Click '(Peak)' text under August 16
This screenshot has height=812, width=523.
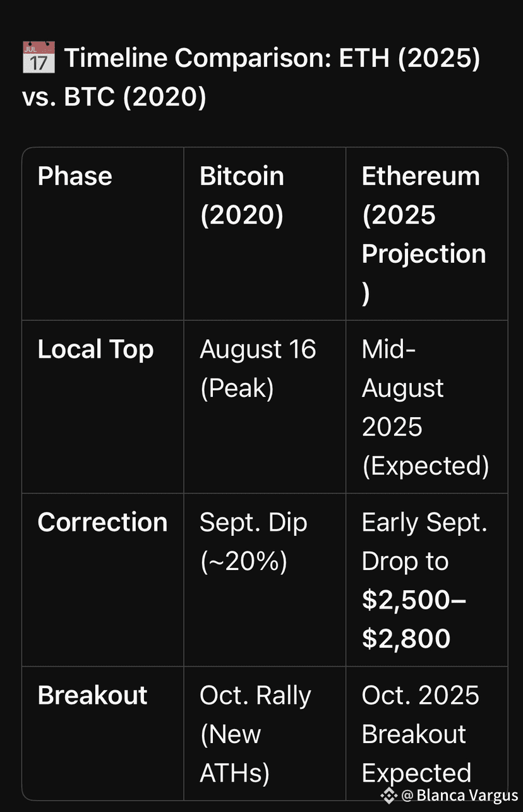point(237,388)
